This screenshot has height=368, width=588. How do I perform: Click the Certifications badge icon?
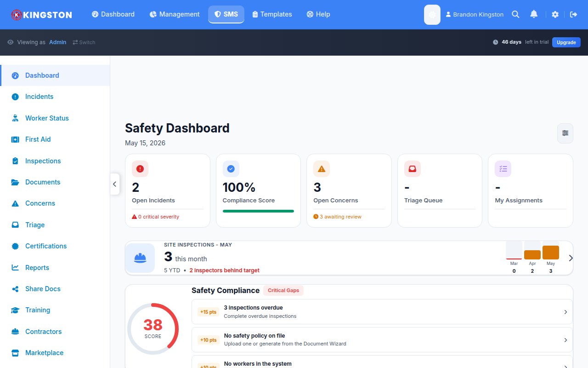coord(15,246)
